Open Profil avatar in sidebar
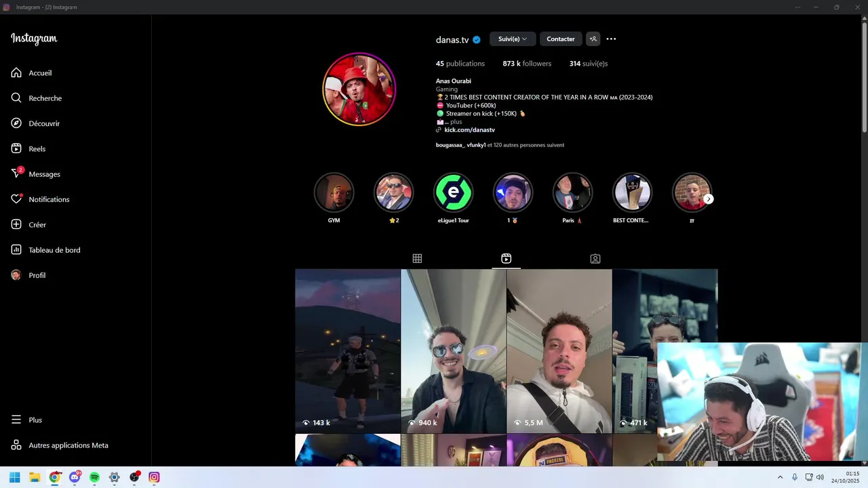 (16, 275)
